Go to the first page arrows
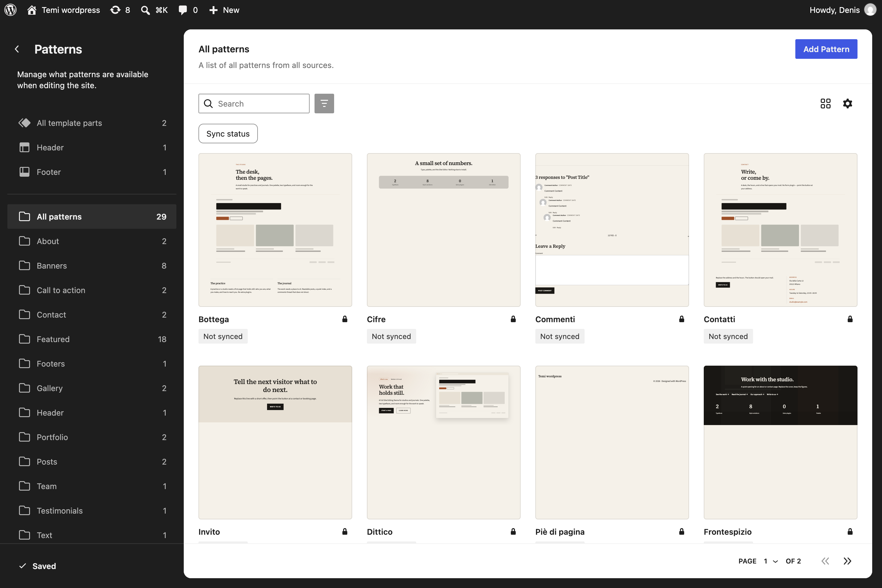The width and height of the screenshot is (882, 588). (x=825, y=561)
